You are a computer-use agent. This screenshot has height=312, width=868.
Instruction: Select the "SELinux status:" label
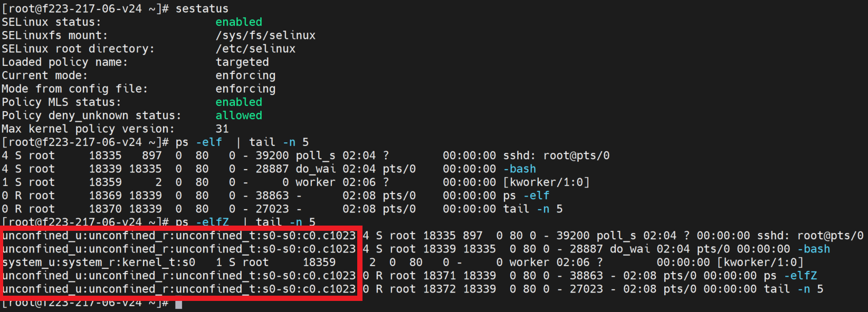coord(51,22)
